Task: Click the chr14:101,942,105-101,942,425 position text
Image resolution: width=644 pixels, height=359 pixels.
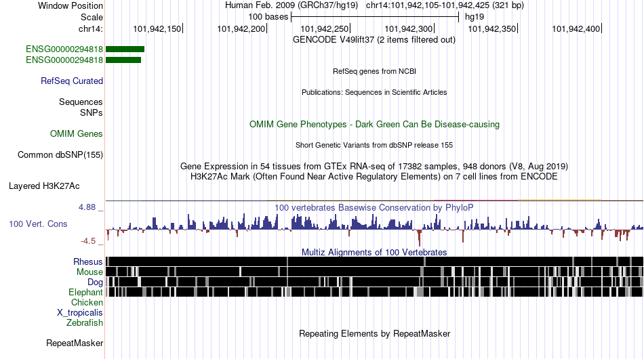Action: pyautogui.click(x=445, y=5)
